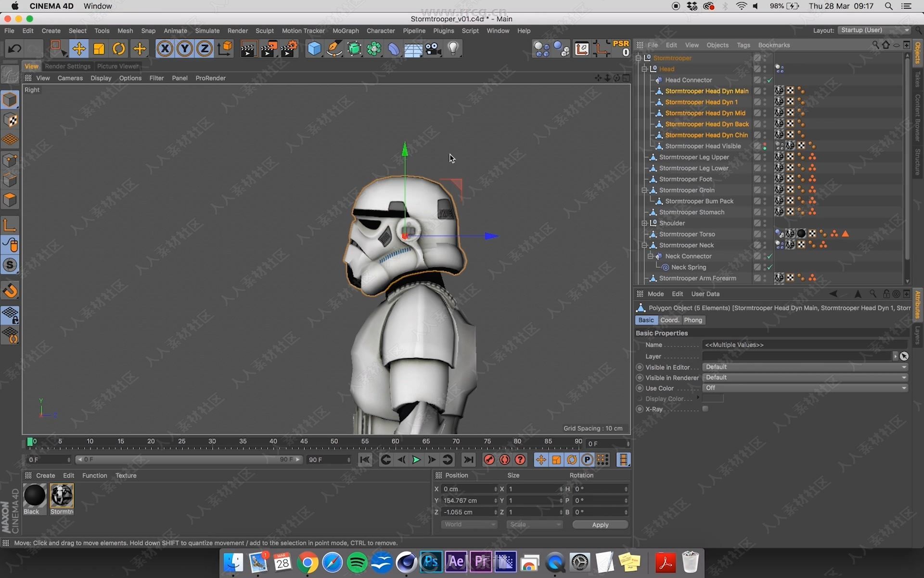Select Stormtrooper Head Visible object
Viewport: 924px width, 578px height.
click(x=703, y=146)
